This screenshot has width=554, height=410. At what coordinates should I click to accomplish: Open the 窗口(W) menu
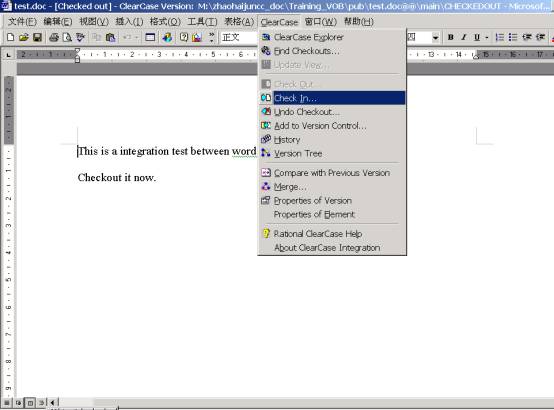[x=320, y=22]
